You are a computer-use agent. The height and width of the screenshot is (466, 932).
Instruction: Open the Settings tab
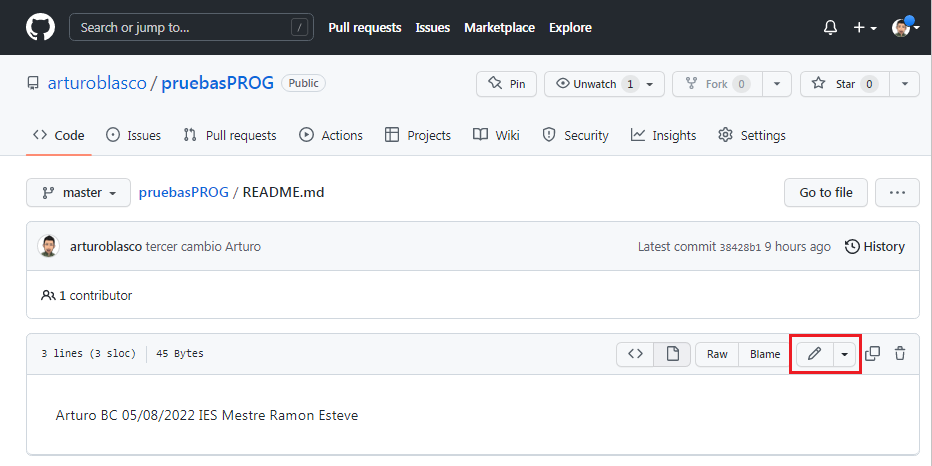click(x=752, y=135)
